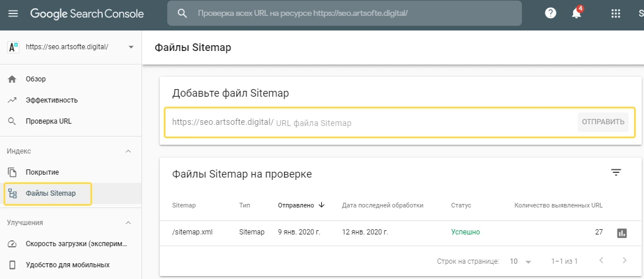Click the Успешно status text
Screen dimensions: 644x279
[466, 232]
